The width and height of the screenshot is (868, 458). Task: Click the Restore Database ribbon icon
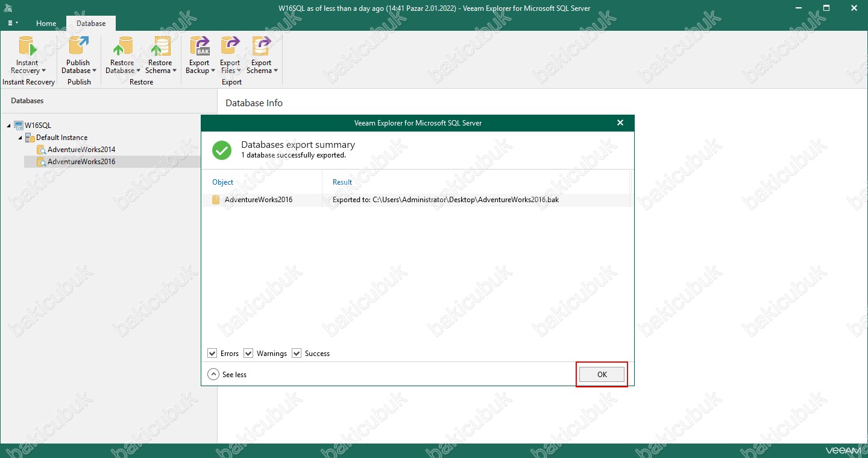[122, 46]
